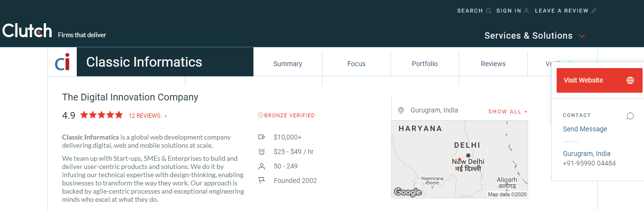Switch to the Portfolio tab
This screenshot has height=210, width=644.
[x=425, y=64]
